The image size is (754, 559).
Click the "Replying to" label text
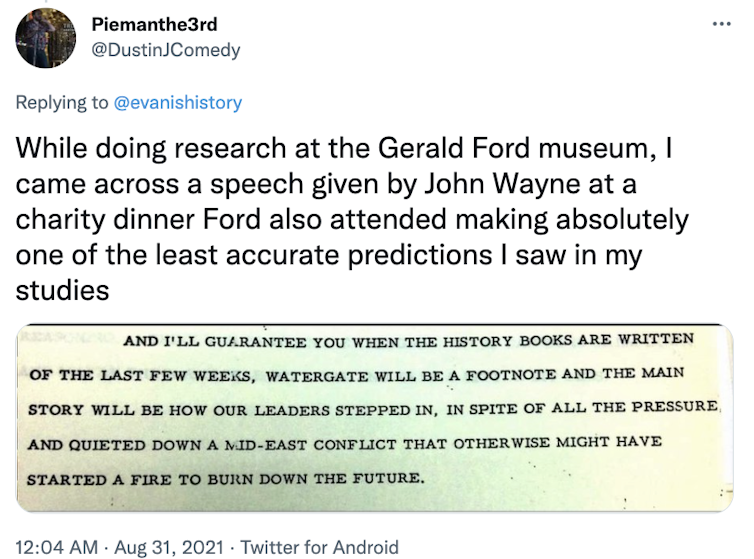[60, 102]
